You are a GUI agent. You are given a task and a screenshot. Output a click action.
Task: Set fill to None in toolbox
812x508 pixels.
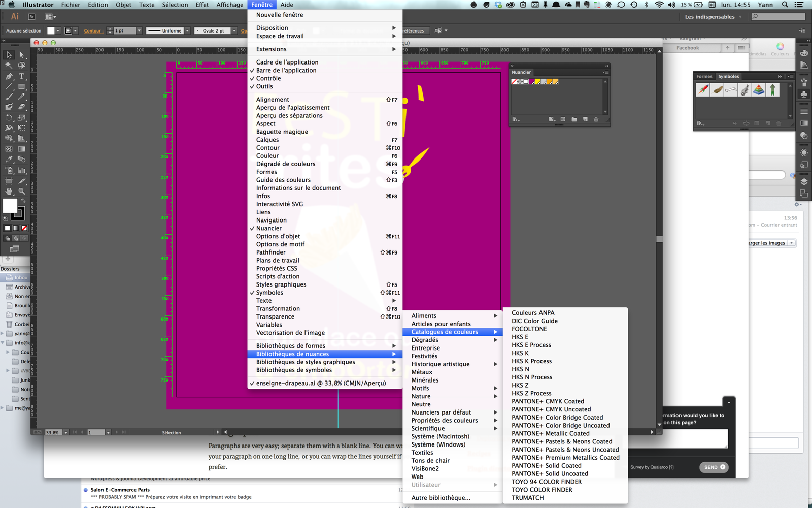[24, 228]
